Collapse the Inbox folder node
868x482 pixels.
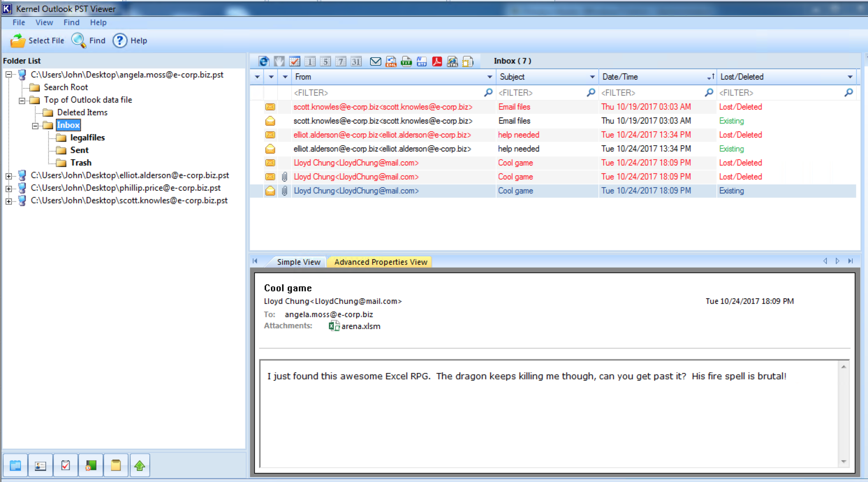click(x=35, y=126)
